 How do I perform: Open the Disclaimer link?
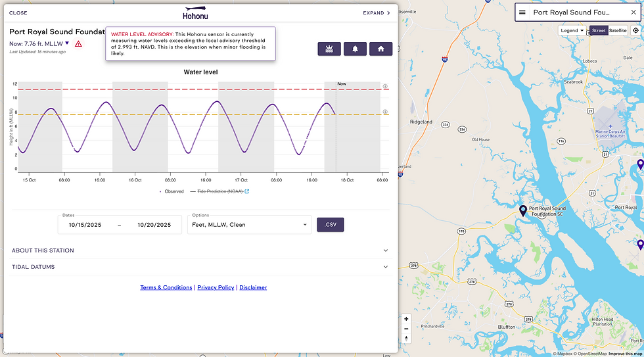coord(253,287)
